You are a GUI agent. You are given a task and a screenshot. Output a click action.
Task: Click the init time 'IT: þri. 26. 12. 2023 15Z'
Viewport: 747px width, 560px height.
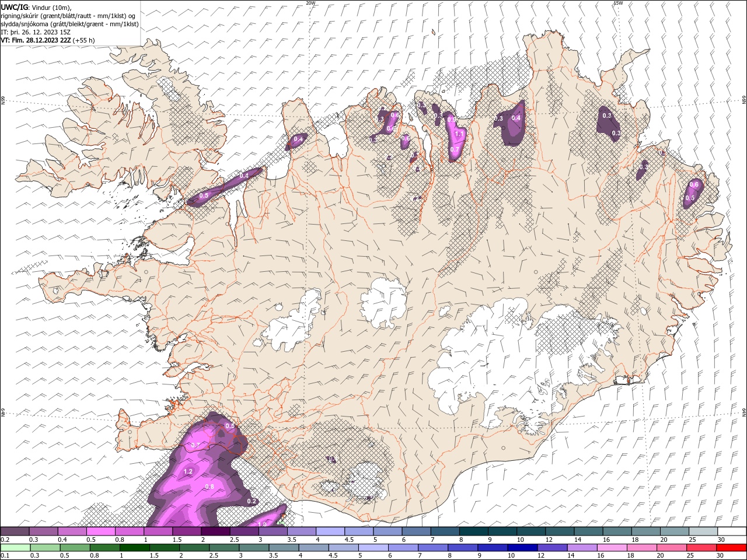point(37,32)
